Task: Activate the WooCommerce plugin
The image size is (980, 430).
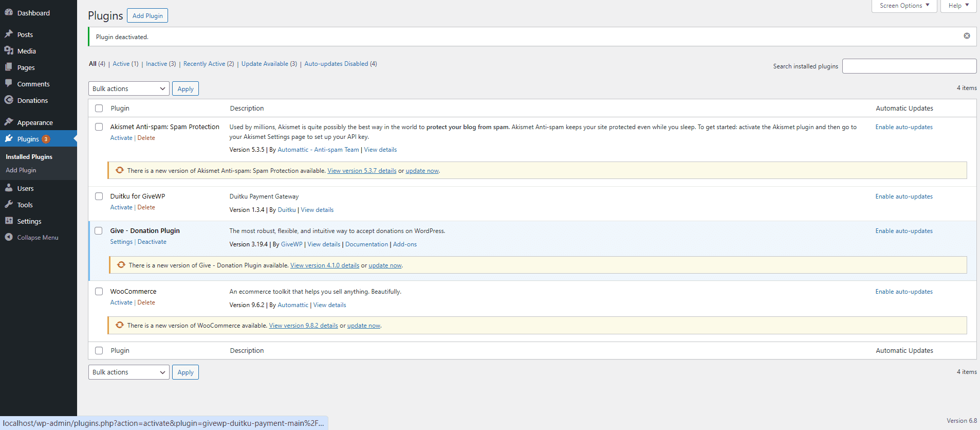Action: click(x=121, y=302)
